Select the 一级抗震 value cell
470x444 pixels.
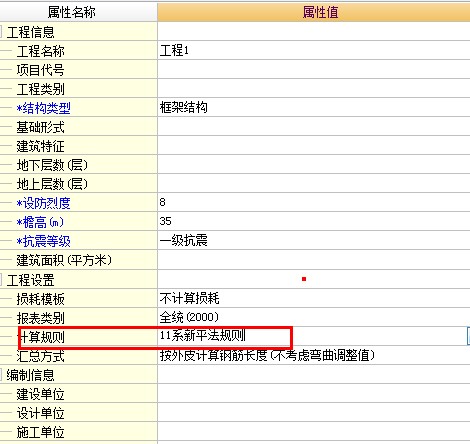(x=314, y=241)
